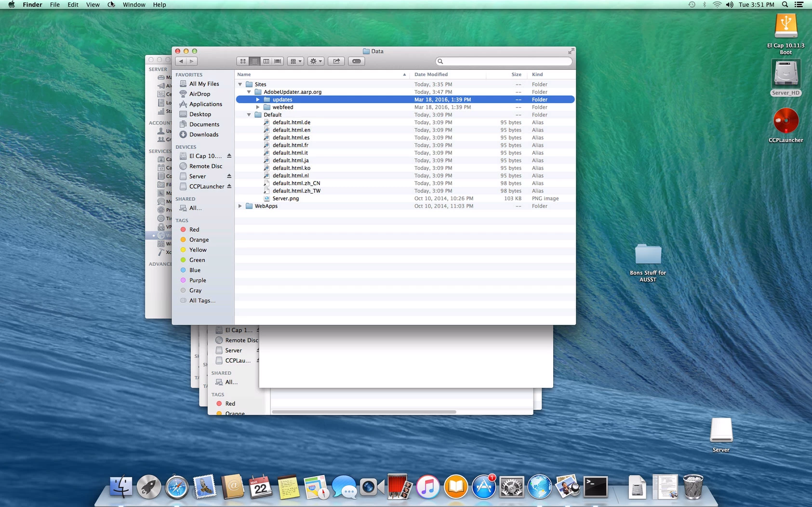Open the Finder application menu
812x507 pixels.
[32, 5]
